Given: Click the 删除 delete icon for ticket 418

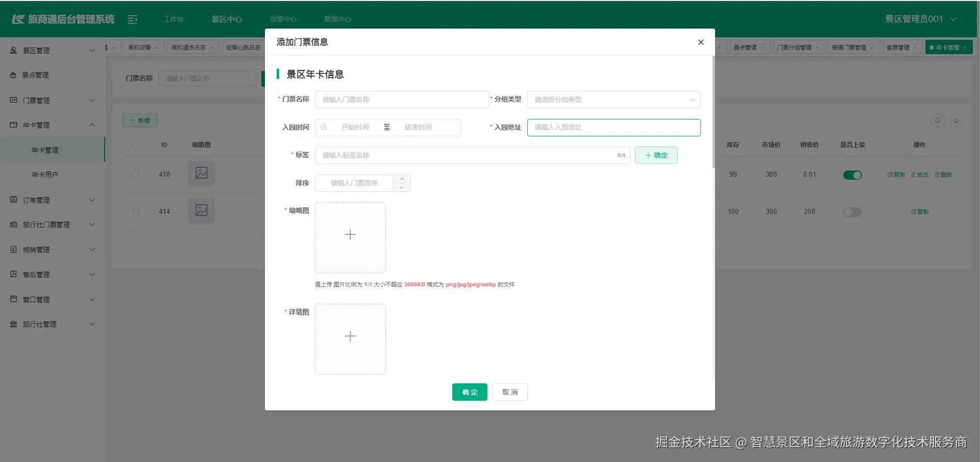Looking at the screenshot, I should [x=943, y=174].
